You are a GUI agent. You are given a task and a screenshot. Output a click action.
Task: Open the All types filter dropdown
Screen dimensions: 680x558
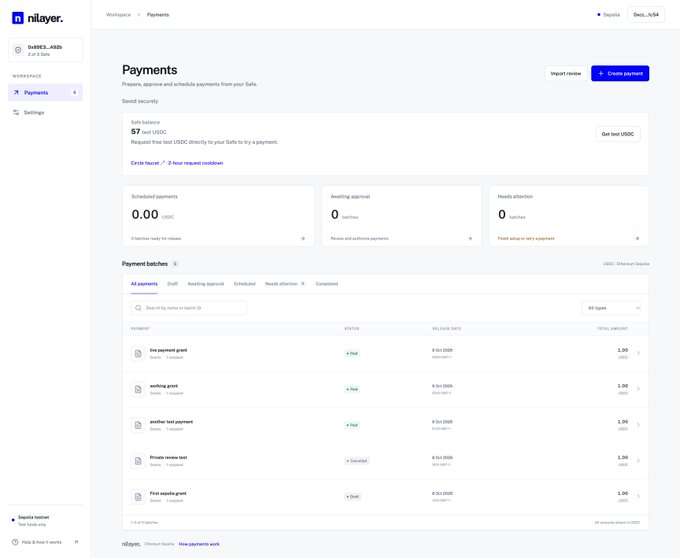(611, 308)
